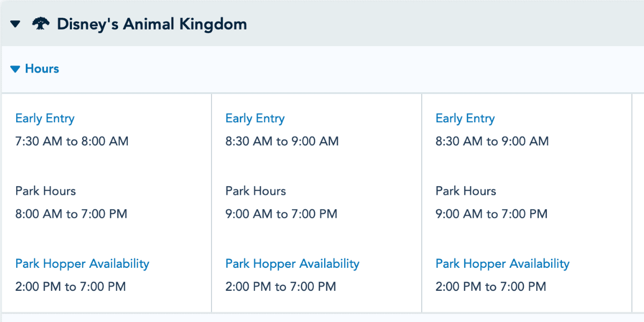644x322 pixels.
Task: Open Early Entry link above 7:30 AM time
Action: coord(45,119)
